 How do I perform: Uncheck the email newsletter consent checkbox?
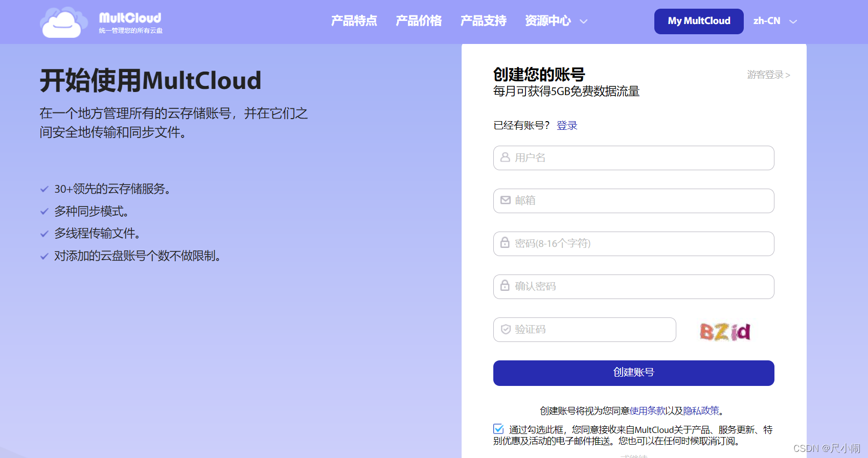coord(498,429)
